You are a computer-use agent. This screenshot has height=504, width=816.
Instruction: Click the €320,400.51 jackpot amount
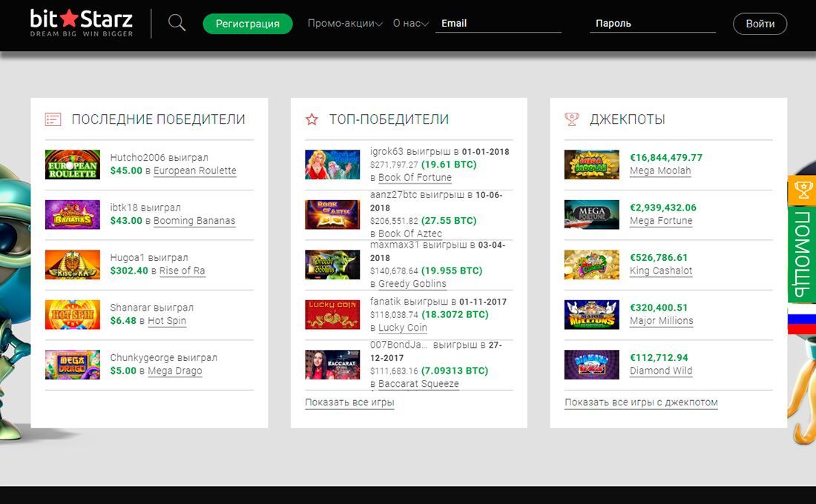click(659, 308)
